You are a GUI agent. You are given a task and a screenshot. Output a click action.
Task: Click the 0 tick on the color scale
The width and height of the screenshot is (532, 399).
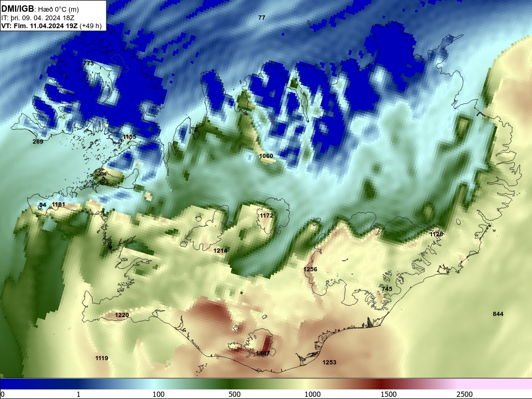(3, 394)
